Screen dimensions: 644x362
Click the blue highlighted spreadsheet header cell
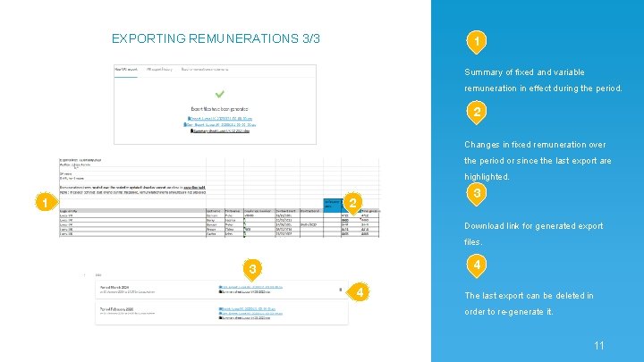coord(332,205)
